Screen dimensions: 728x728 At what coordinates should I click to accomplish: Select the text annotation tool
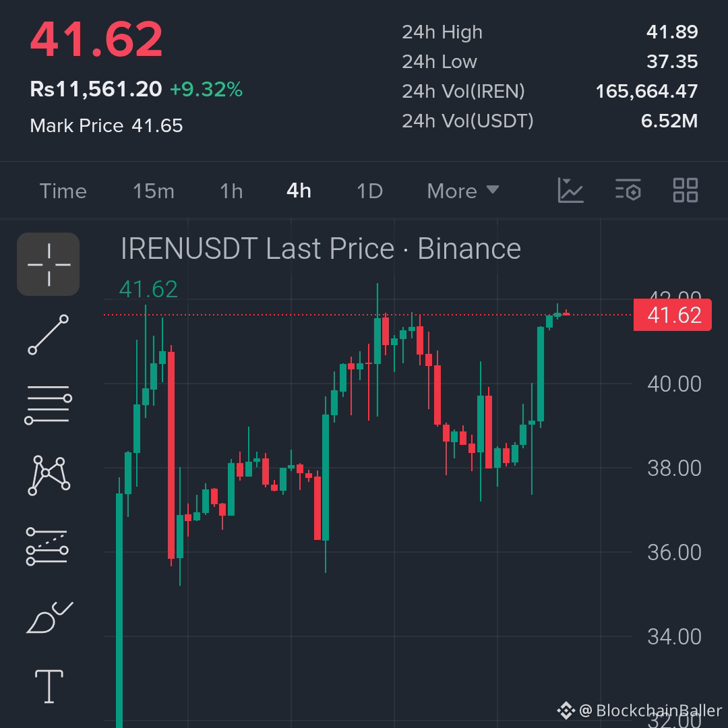49,686
